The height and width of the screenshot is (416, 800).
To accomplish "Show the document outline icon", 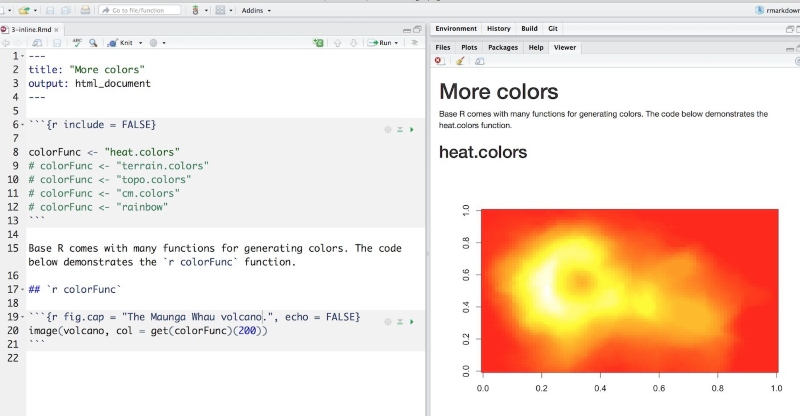I will [x=414, y=43].
